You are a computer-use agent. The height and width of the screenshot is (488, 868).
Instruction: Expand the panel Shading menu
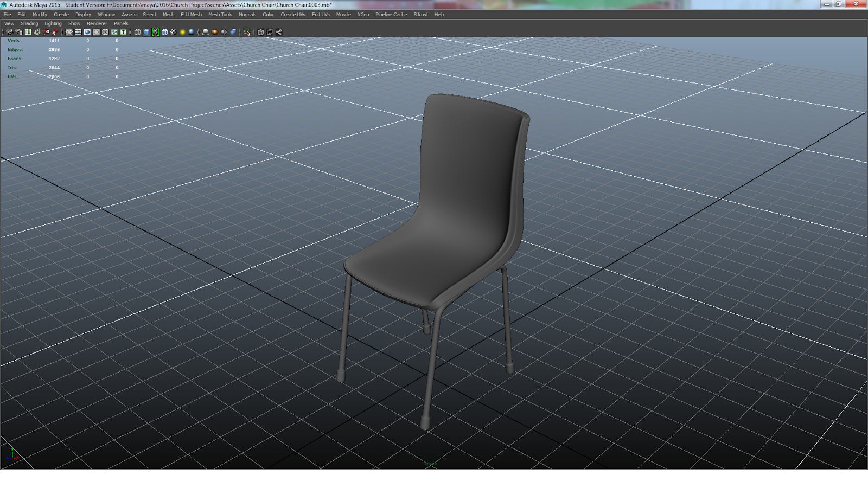point(29,24)
